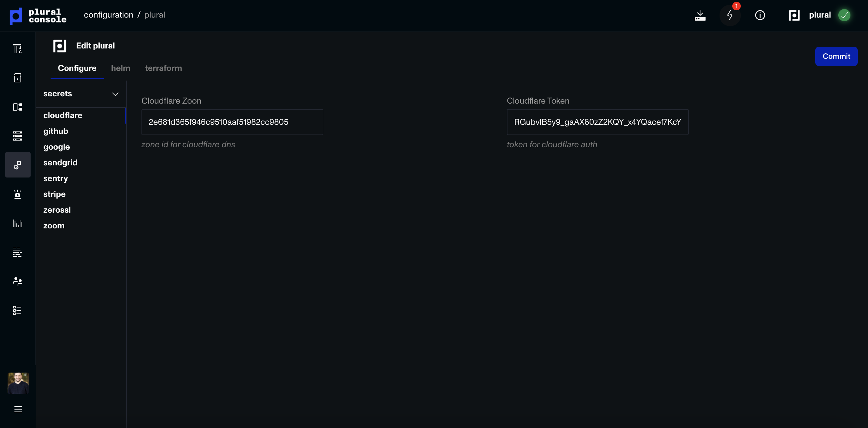Open the users and people sidebar icon
This screenshot has width=868, height=428.
coord(18,281)
